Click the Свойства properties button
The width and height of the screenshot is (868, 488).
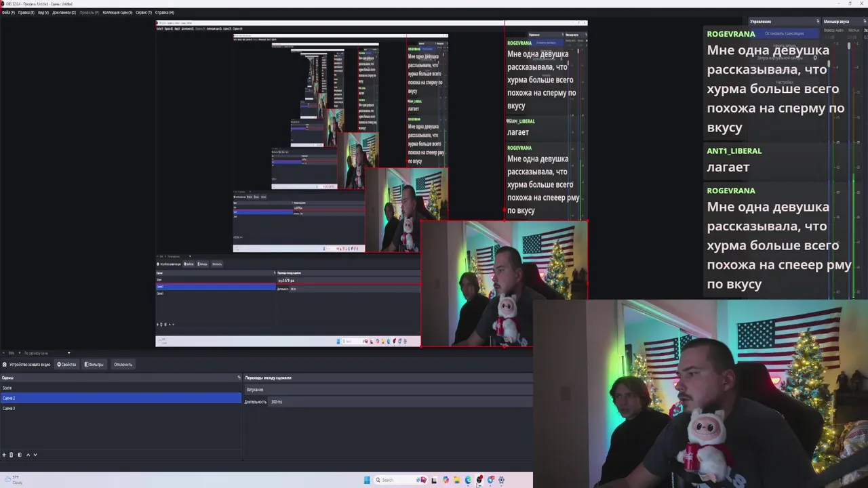pos(67,365)
